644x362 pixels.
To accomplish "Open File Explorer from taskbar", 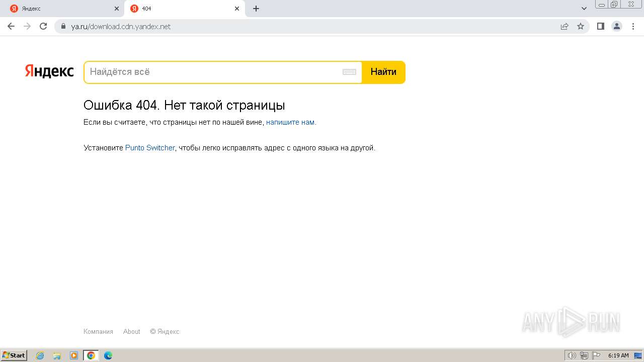I will tap(57, 355).
